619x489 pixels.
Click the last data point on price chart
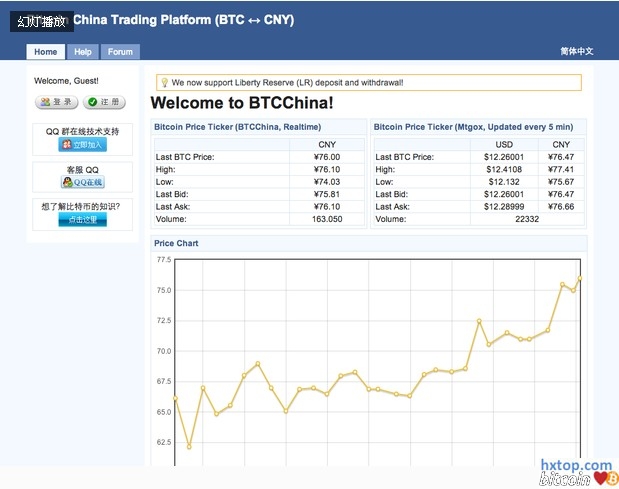pyautogui.click(x=580, y=279)
